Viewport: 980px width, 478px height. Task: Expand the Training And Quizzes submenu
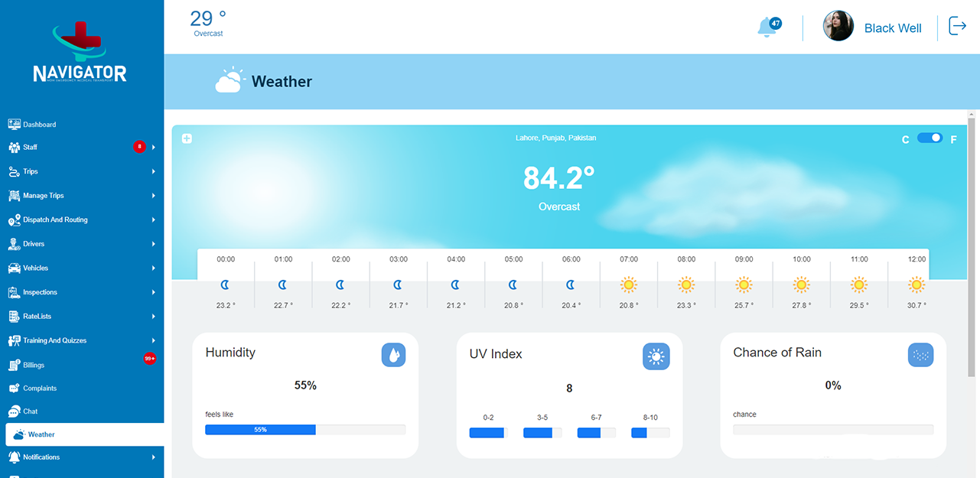pyautogui.click(x=154, y=340)
